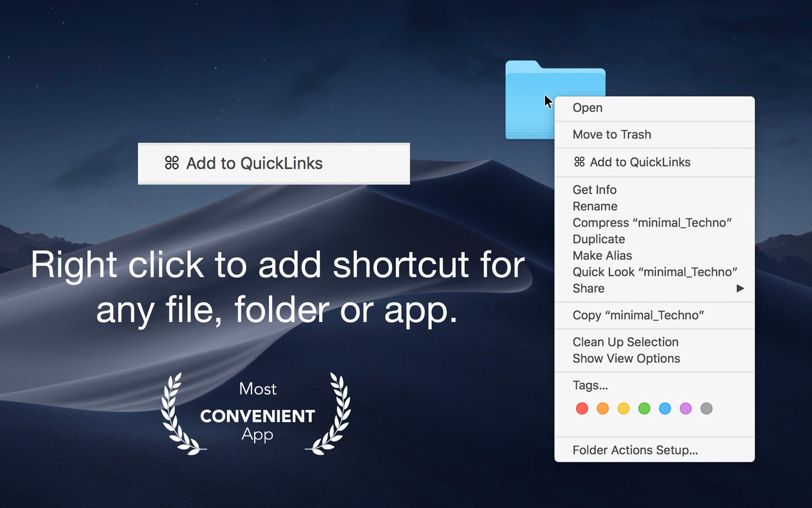Copy "minimal_Techno" menu entry

655,315
